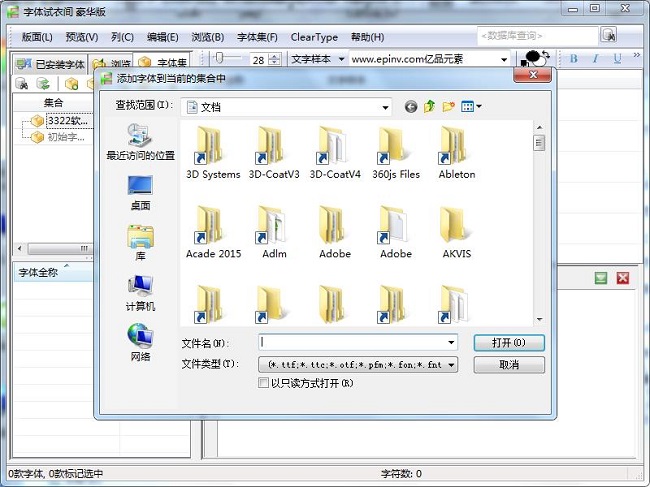Screen dimensions: 650x487
Task: Click collection panel horizontal scrollbar left arrow
Action: 19,248
